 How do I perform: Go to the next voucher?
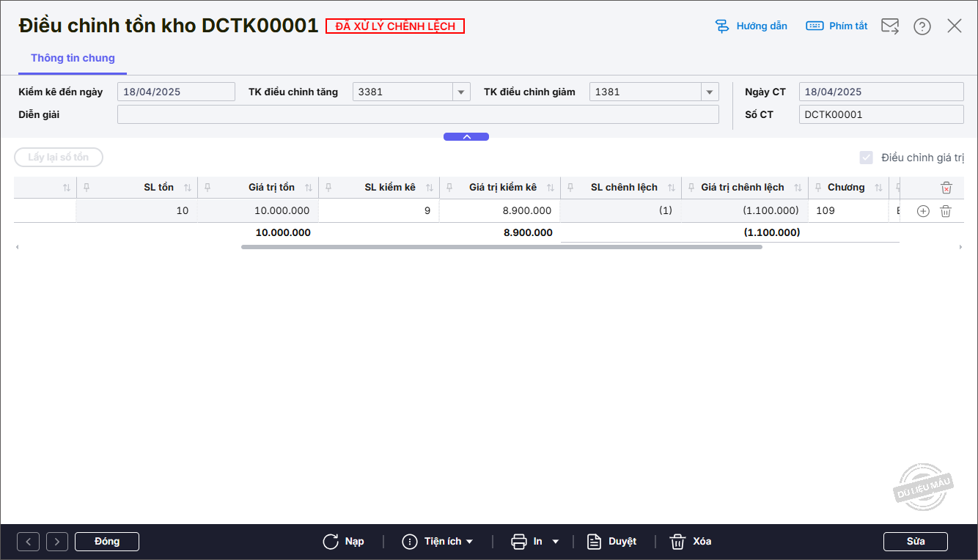click(57, 542)
